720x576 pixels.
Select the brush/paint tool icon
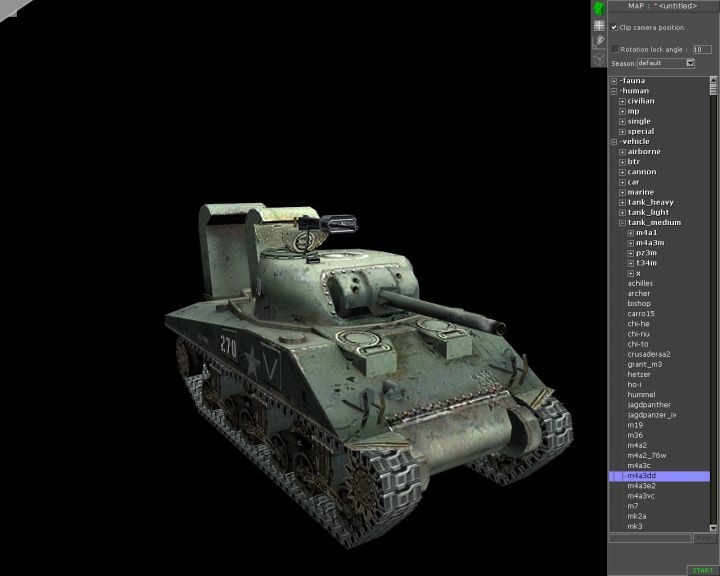coord(599,42)
